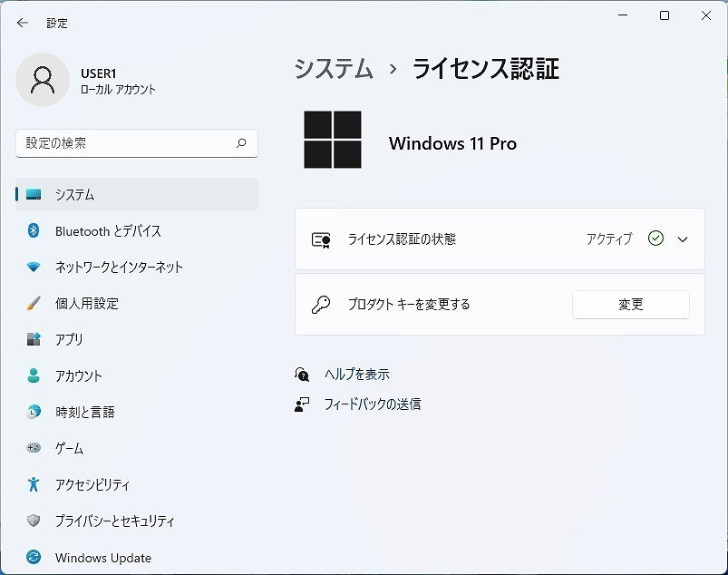Open Windows Update via its icon

pos(33,558)
